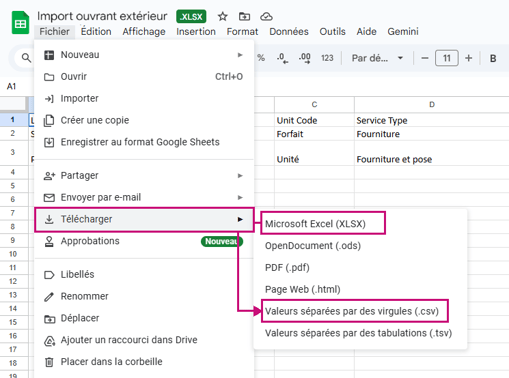The height and width of the screenshot is (378, 509).
Task: Select Enregistrer au format Google Sheets
Action: click(144, 142)
